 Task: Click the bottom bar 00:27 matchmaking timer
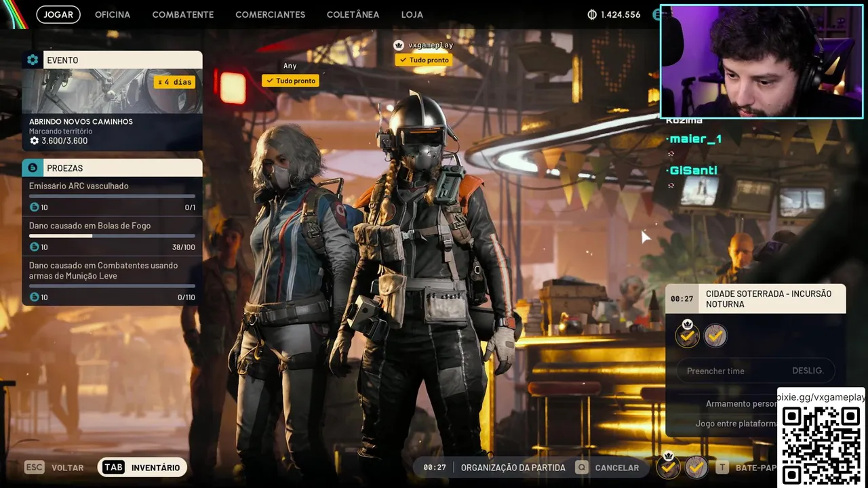pos(435,468)
